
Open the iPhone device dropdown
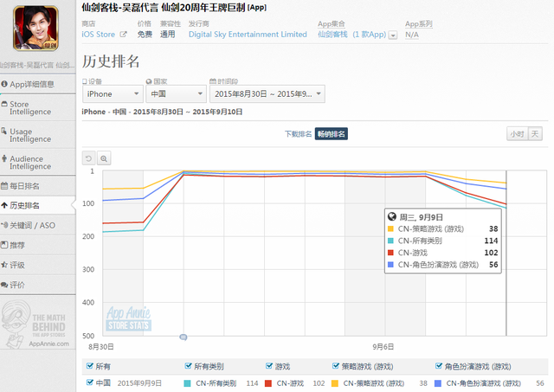(113, 93)
